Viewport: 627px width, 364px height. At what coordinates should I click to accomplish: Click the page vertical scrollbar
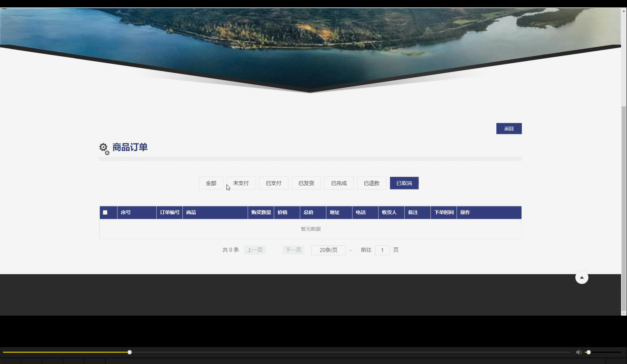(624, 208)
